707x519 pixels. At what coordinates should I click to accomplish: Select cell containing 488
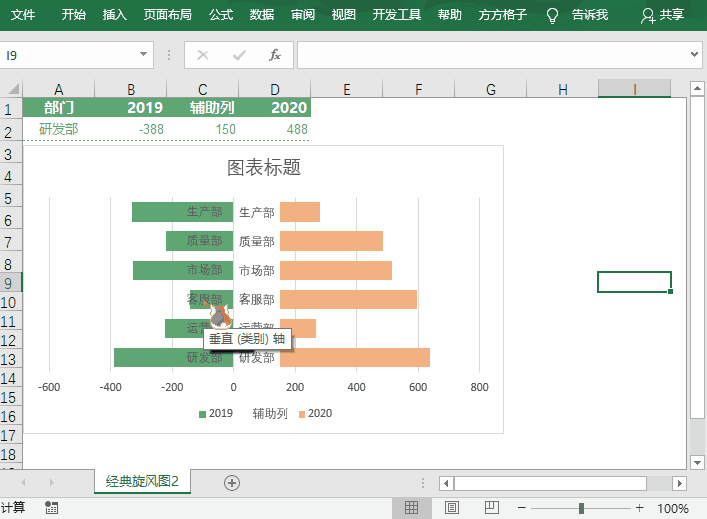tap(275, 129)
